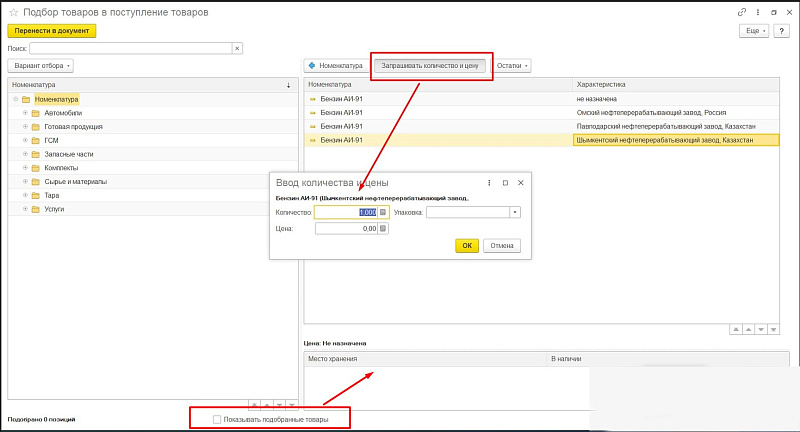Image resolution: width=800 pixels, height=432 pixels.
Task: Toggle the Запрашивать количество и цену button
Action: click(431, 66)
